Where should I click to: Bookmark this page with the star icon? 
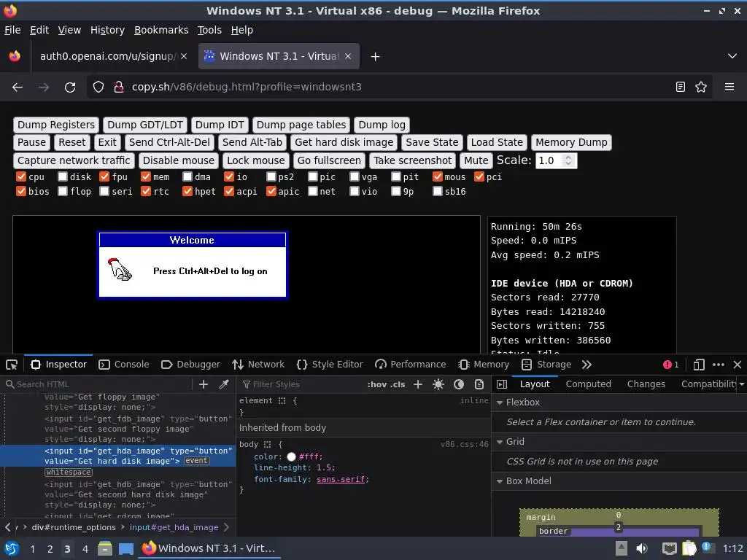(x=701, y=87)
